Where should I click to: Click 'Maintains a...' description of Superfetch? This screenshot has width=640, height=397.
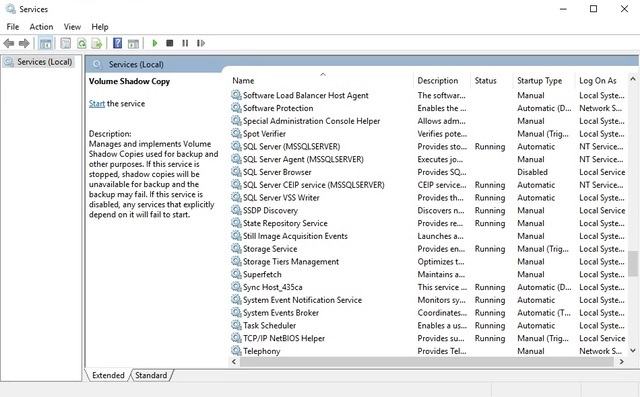point(441,275)
